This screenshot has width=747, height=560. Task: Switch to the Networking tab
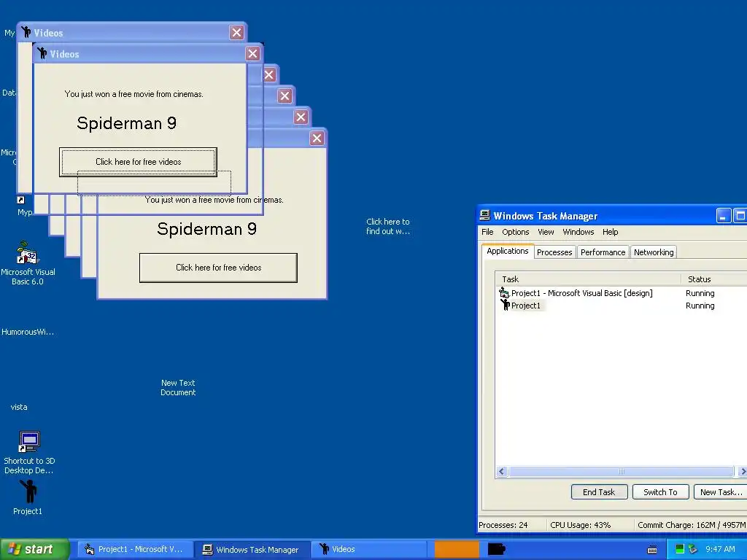pos(654,252)
